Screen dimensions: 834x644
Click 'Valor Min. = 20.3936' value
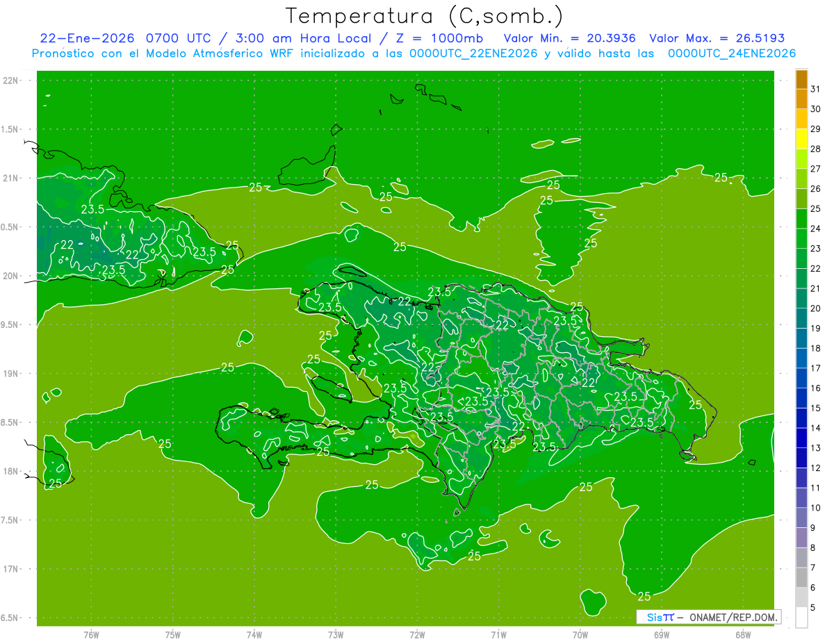pyautogui.click(x=569, y=38)
